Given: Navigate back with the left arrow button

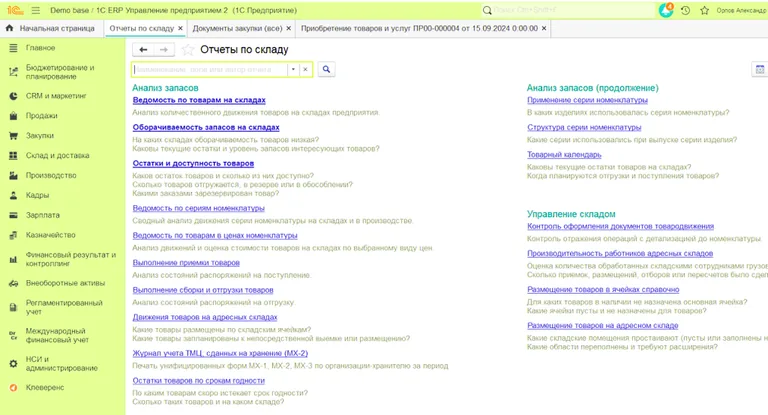Looking at the screenshot, I should [143, 49].
